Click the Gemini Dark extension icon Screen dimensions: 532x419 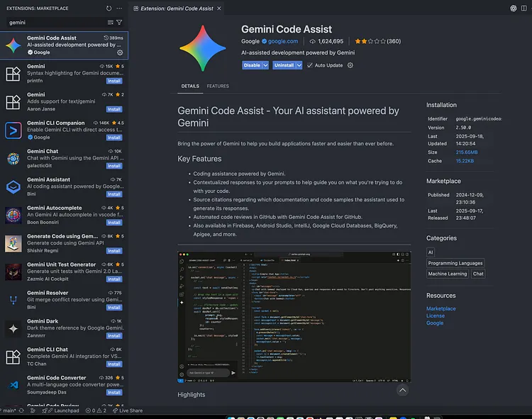tap(13, 328)
